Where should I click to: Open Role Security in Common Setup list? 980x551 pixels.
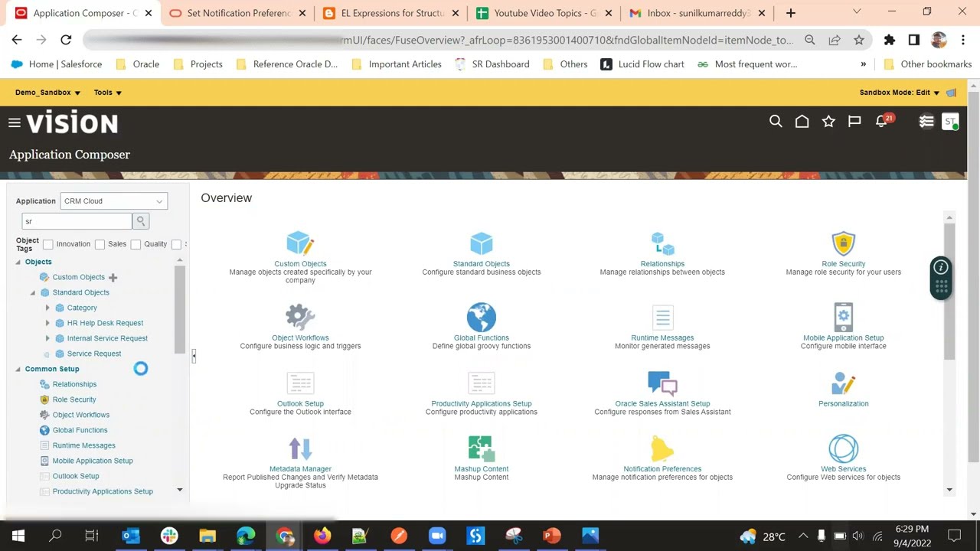[74, 399]
